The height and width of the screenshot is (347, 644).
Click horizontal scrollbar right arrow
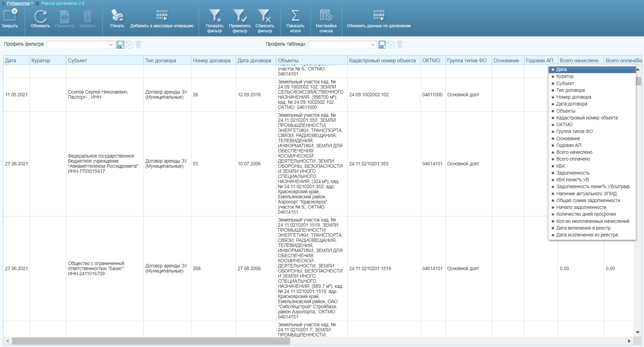(x=629, y=341)
